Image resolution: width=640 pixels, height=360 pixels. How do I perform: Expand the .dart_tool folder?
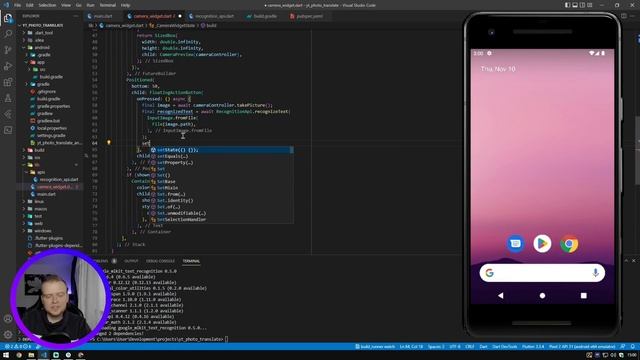(44, 33)
